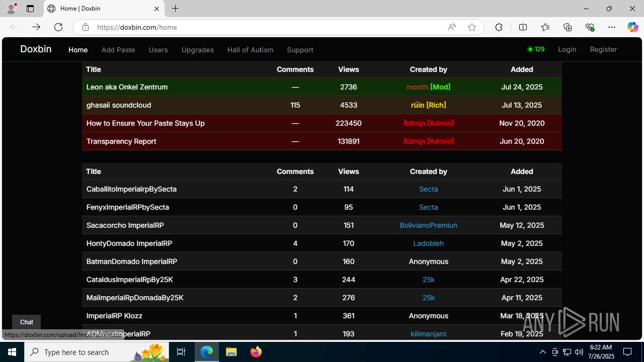This screenshot has width=644, height=362.
Task: Open the Favorites list icon
Action: 545,27
